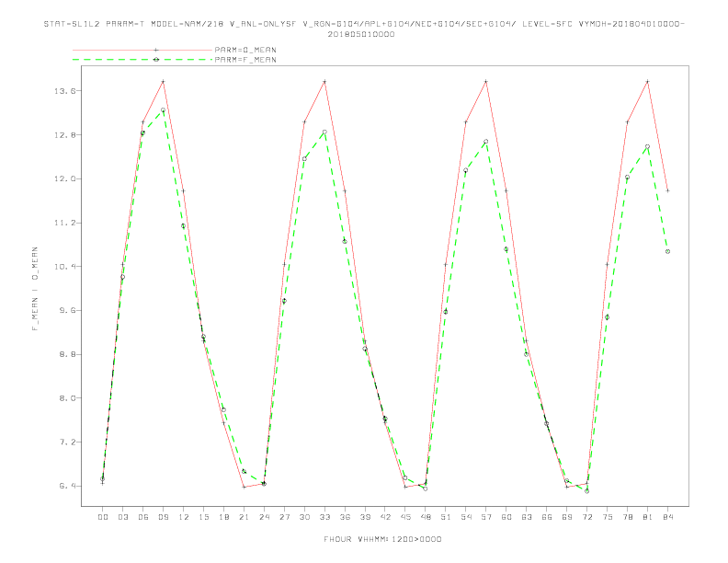The height and width of the screenshot is (563, 728).
Task: Click y-axis tick label 12.8
Action: (x=65, y=135)
